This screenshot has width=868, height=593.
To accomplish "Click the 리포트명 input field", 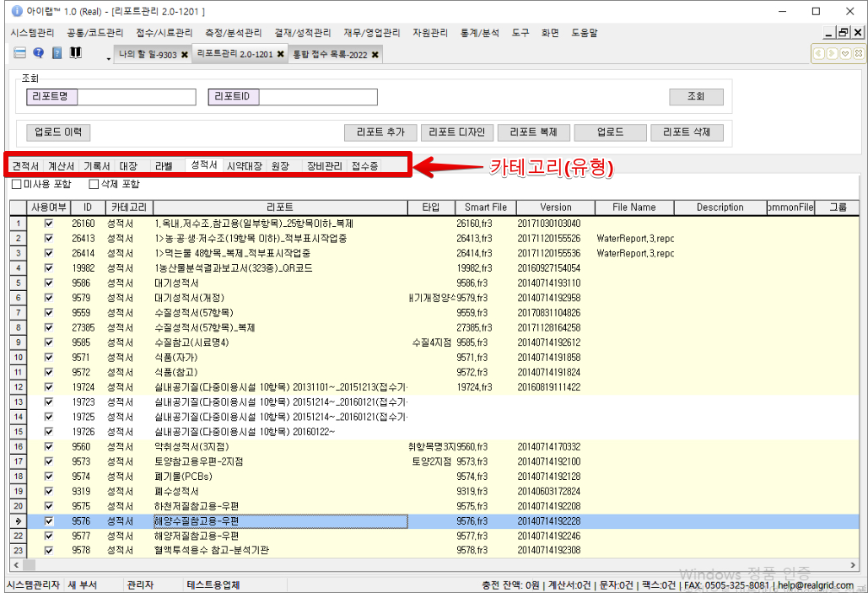I will (x=136, y=97).
